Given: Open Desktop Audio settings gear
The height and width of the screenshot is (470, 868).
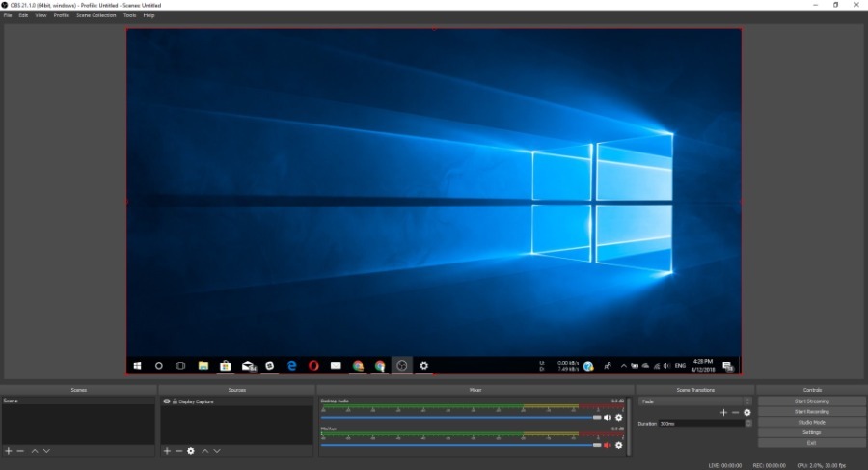Looking at the screenshot, I should [619, 418].
